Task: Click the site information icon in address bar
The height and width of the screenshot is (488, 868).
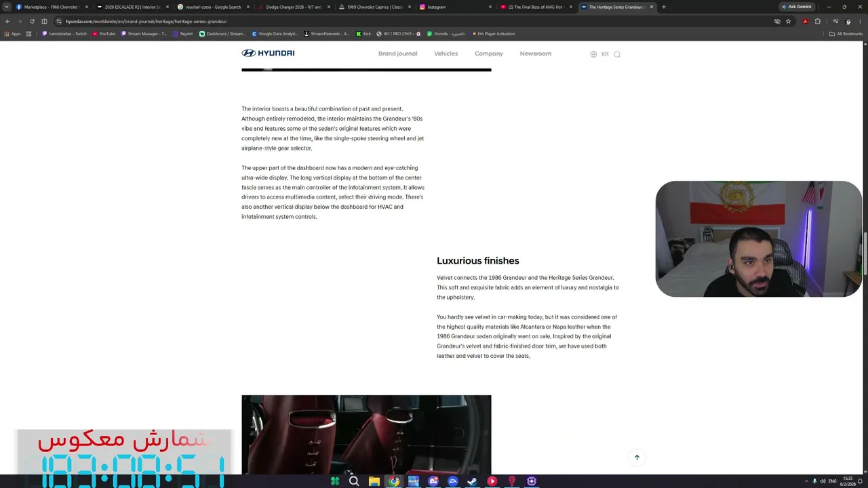Action: (x=59, y=21)
